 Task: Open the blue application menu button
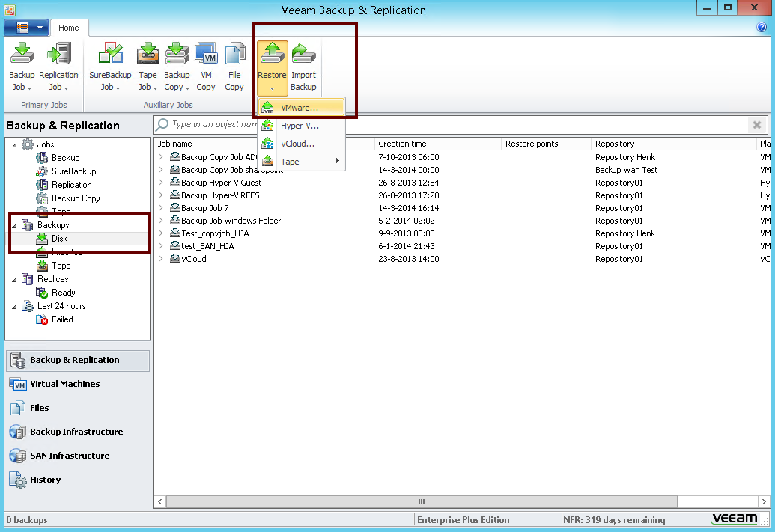tap(25, 28)
